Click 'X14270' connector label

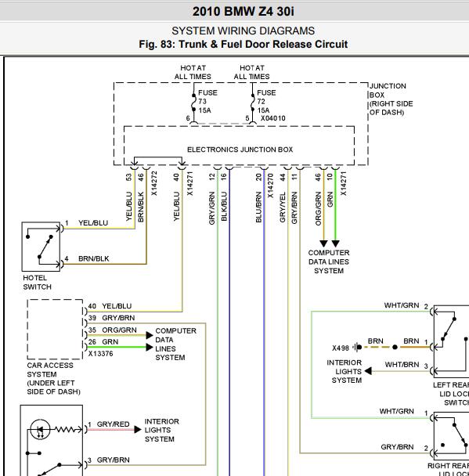270,186
